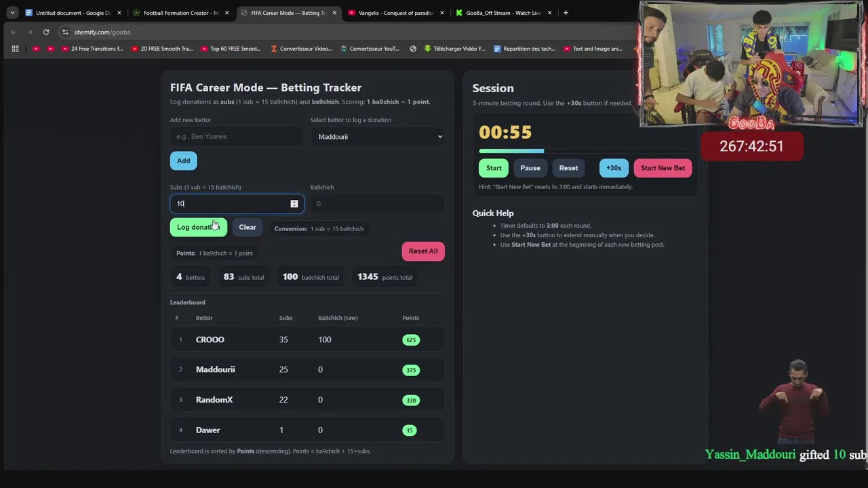868x488 pixels.
Task: Start the session timer
Action: pos(494,168)
